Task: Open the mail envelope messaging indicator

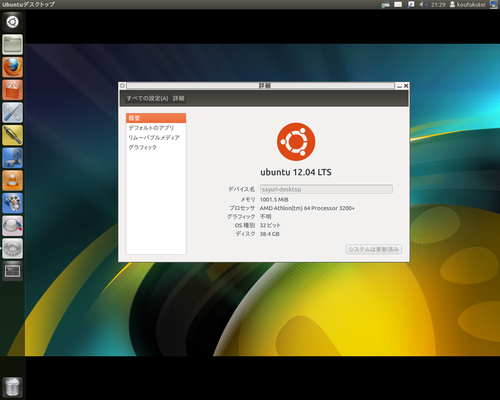Action: click(x=398, y=4)
